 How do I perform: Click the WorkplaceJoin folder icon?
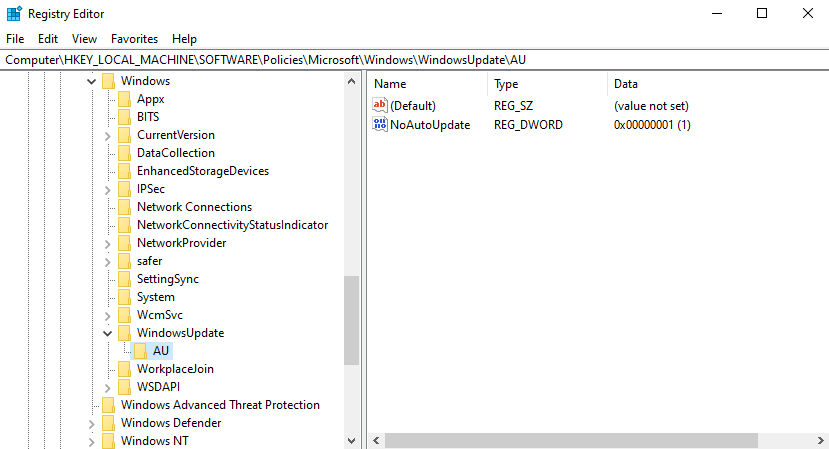pos(124,369)
